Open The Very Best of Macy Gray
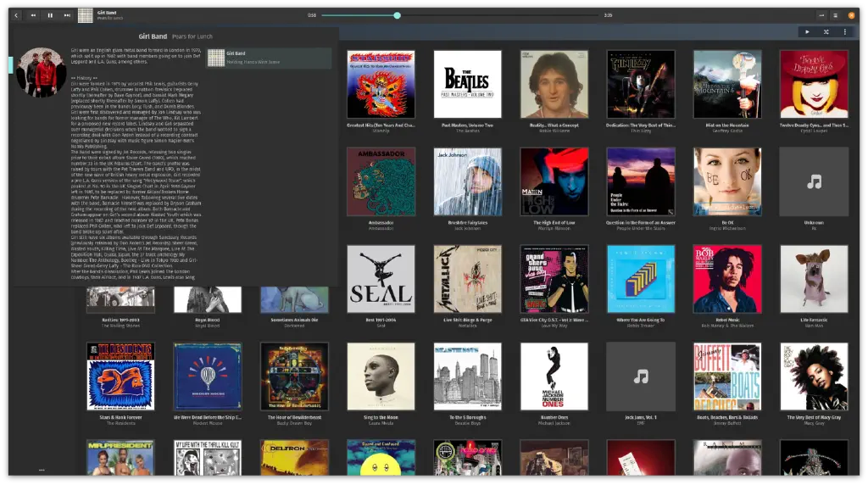This screenshot has height=485, width=868. tap(814, 376)
